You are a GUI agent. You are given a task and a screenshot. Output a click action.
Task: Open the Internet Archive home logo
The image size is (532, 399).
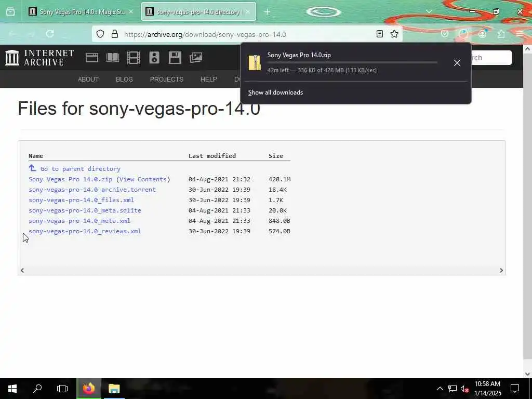[39, 58]
